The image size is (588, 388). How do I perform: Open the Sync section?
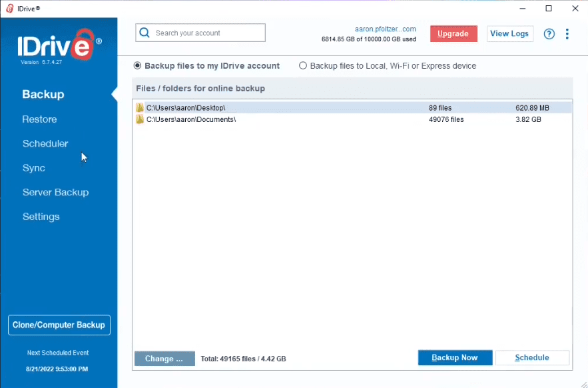pyautogui.click(x=34, y=168)
